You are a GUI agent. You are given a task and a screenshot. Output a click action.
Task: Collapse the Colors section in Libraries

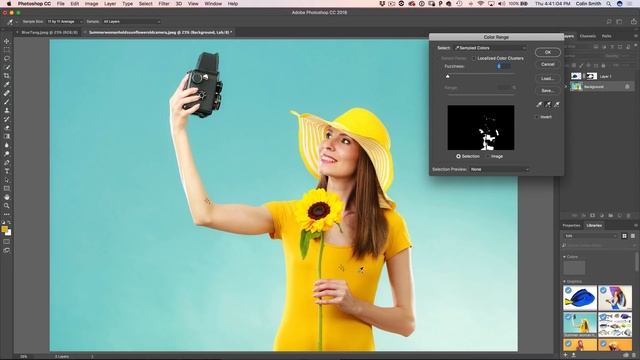pyautogui.click(x=564, y=257)
